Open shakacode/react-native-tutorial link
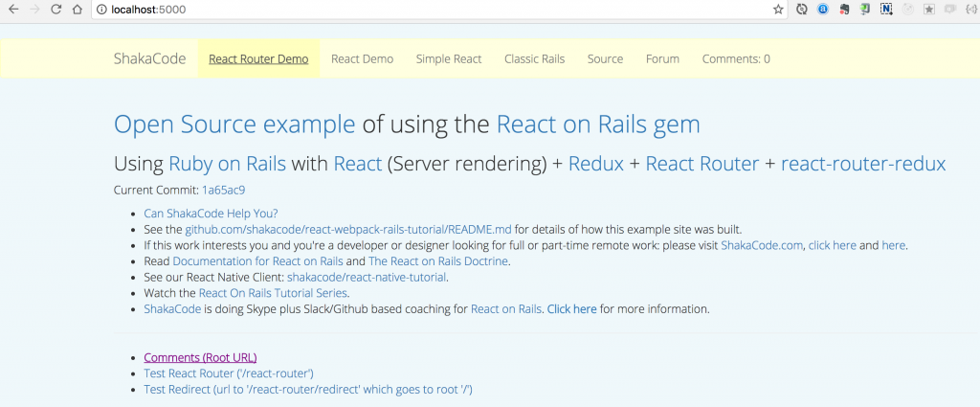The image size is (980, 407). pos(367,277)
